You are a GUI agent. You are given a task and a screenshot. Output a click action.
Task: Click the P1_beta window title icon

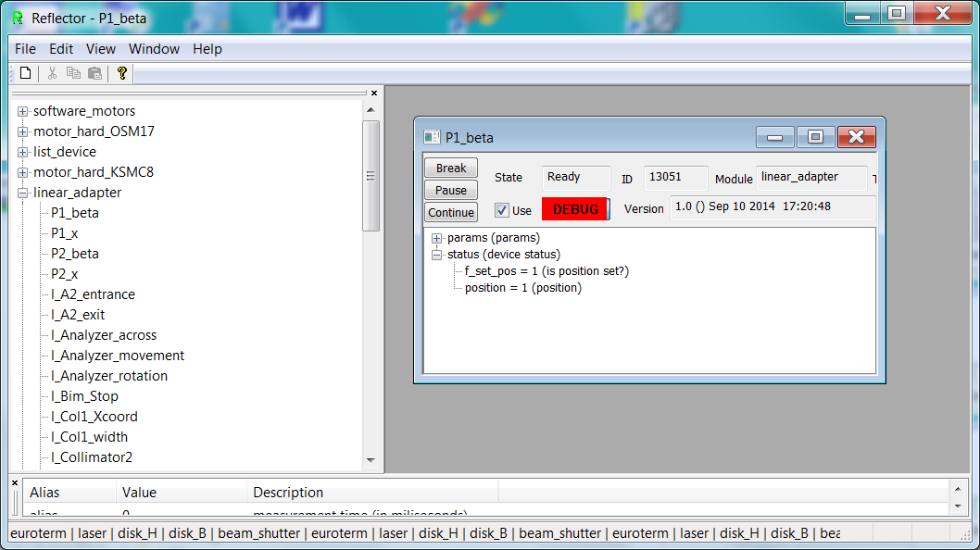click(432, 137)
